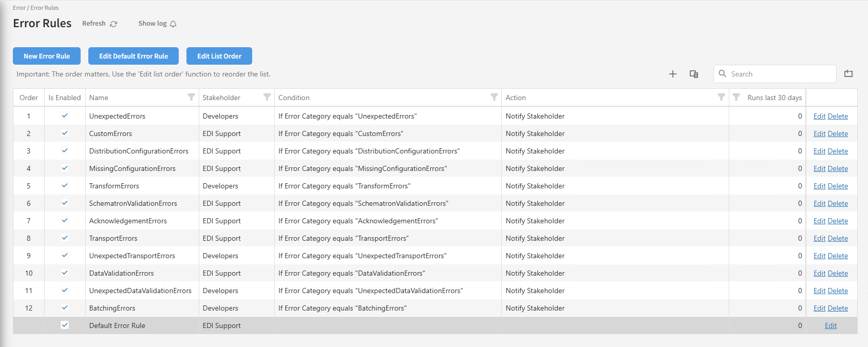Toggle Is Enabled for UnexpectedErrors rule
Viewport: 868px width, 347px height.
point(65,116)
